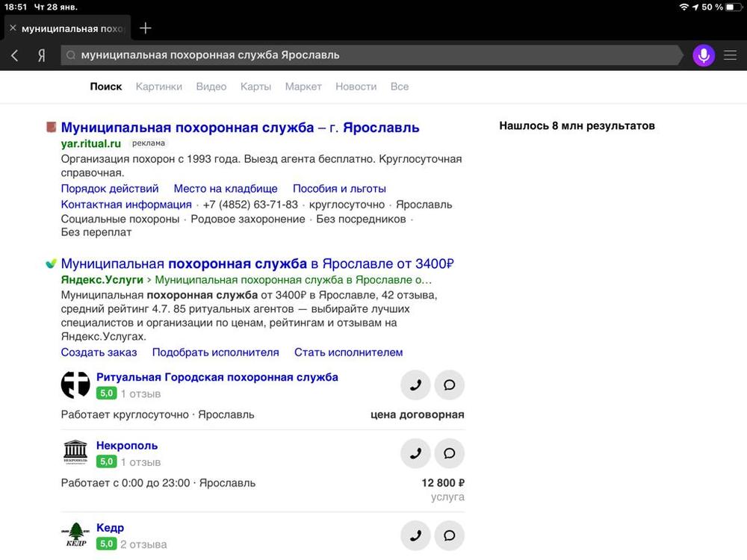The height and width of the screenshot is (560, 747).
Task: Click the Стать исполнителем link
Action: tap(348, 352)
